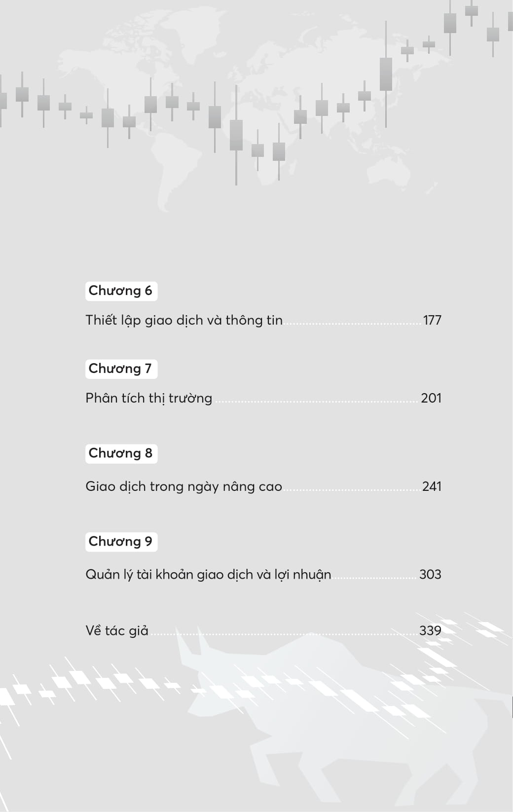Select the Chương 8 heading label
The height and width of the screenshot is (812, 513).
(121, 453)
